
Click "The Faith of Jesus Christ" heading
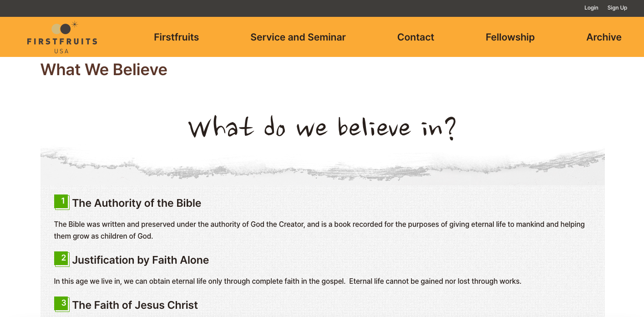(x=135, y=305)
